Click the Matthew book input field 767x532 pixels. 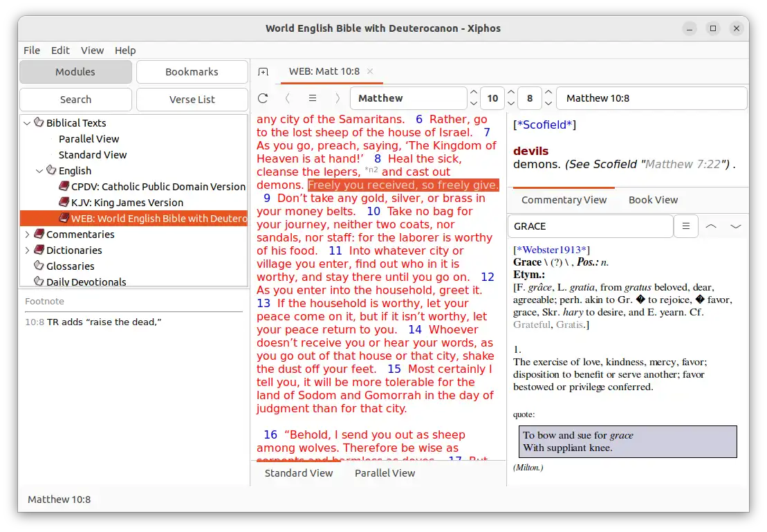point(408,98)
